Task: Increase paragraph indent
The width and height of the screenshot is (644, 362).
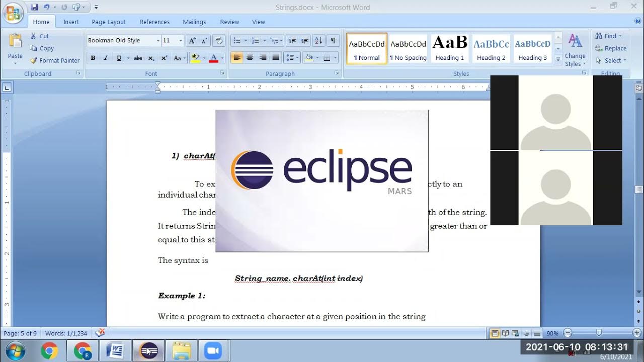Action: 305,41
